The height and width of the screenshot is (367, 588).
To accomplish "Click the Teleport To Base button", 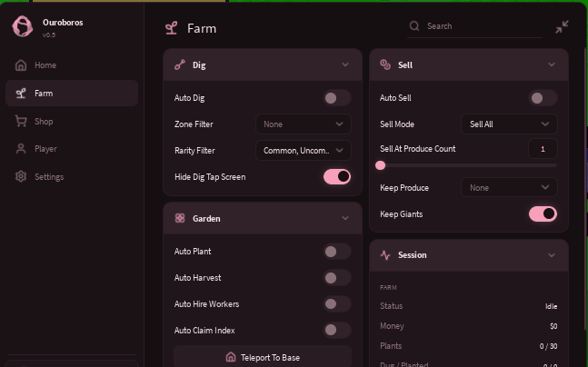I will click(x=263, y=357).
